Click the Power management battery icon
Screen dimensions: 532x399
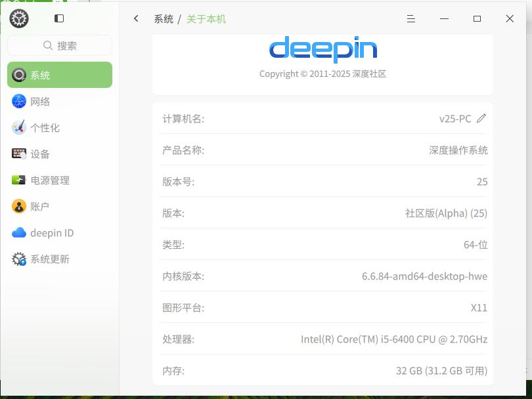19,180
